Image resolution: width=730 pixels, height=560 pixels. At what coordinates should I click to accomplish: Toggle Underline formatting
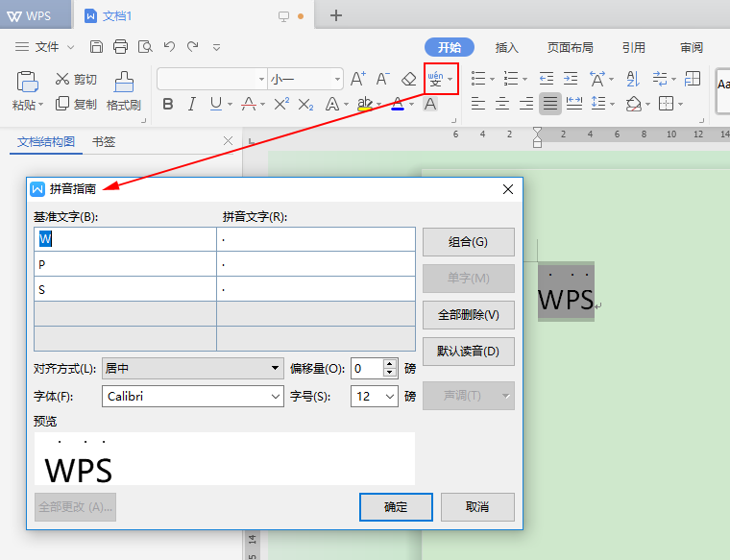point(216,104)
